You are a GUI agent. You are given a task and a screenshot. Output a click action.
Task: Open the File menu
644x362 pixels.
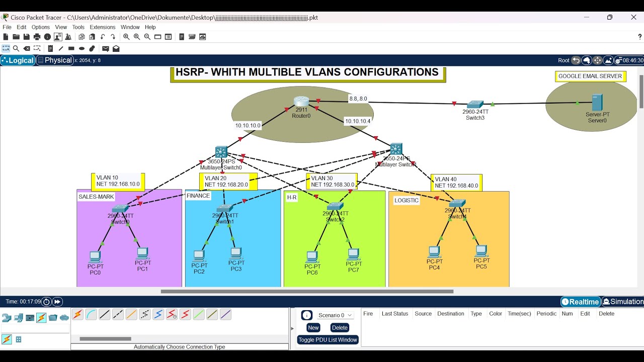7,27
